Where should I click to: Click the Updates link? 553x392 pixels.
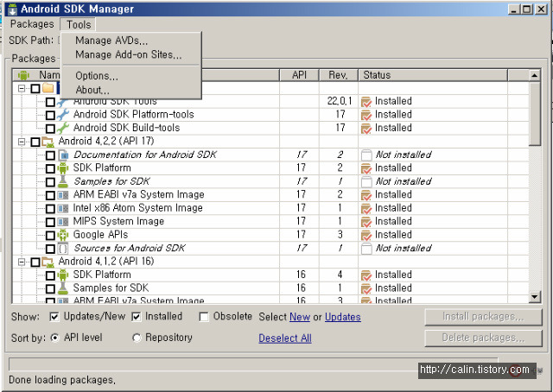[343, 317]
